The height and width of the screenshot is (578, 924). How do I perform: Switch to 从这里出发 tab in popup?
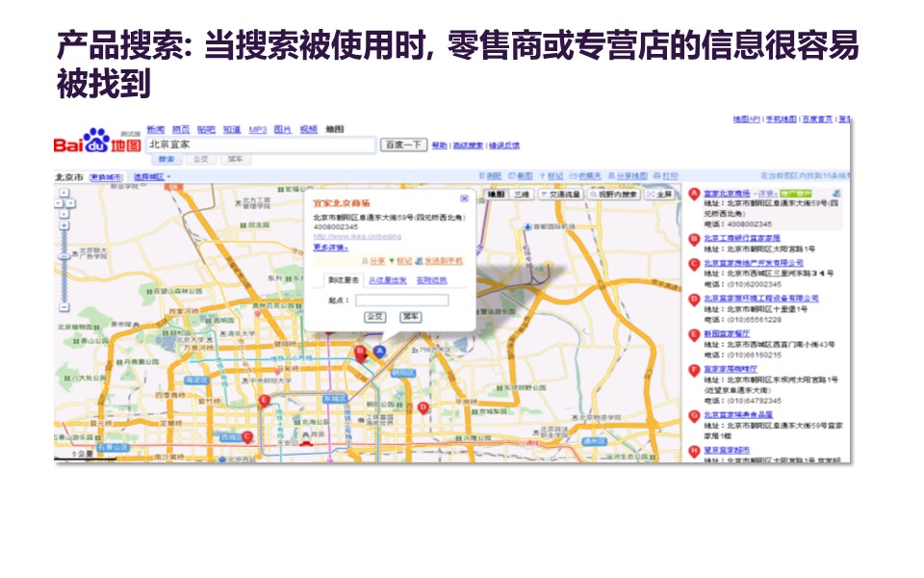[387, 280]
